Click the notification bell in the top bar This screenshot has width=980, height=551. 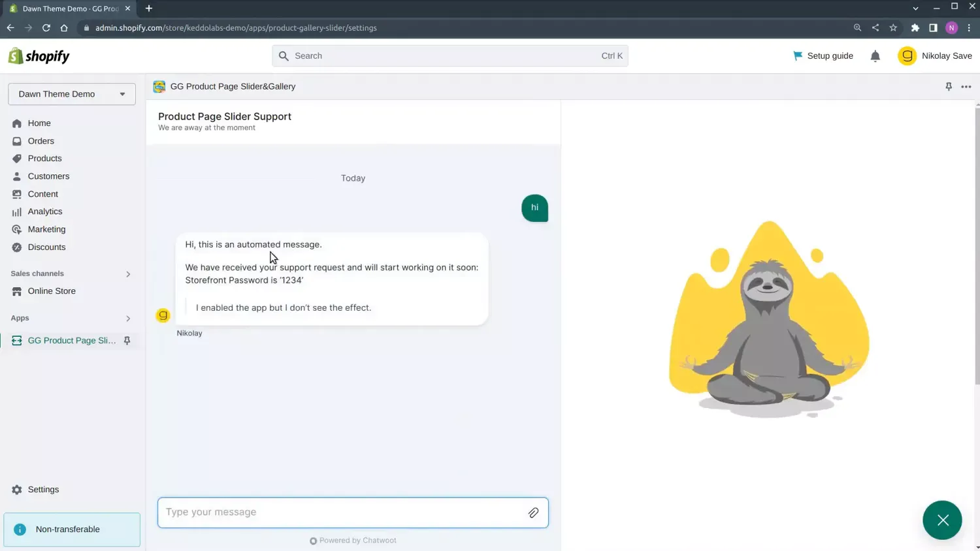coord(875,55)
